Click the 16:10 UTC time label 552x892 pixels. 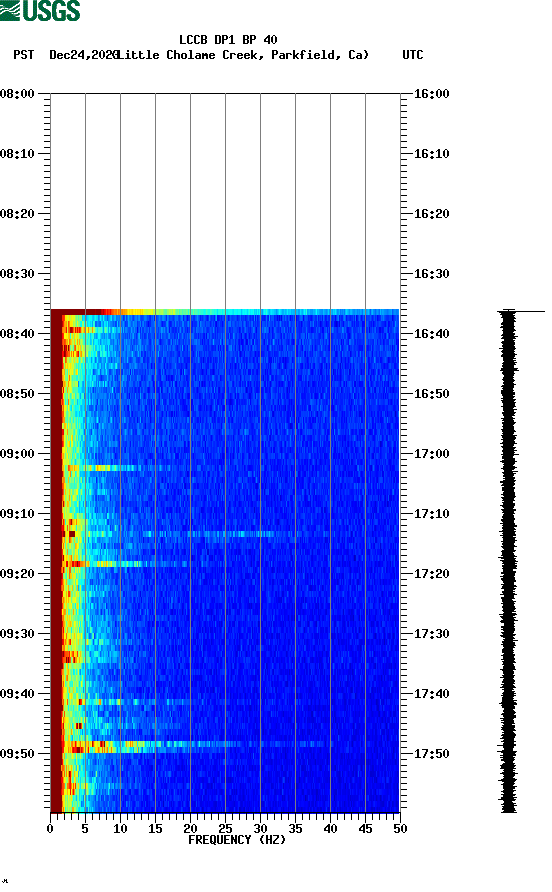431,154
